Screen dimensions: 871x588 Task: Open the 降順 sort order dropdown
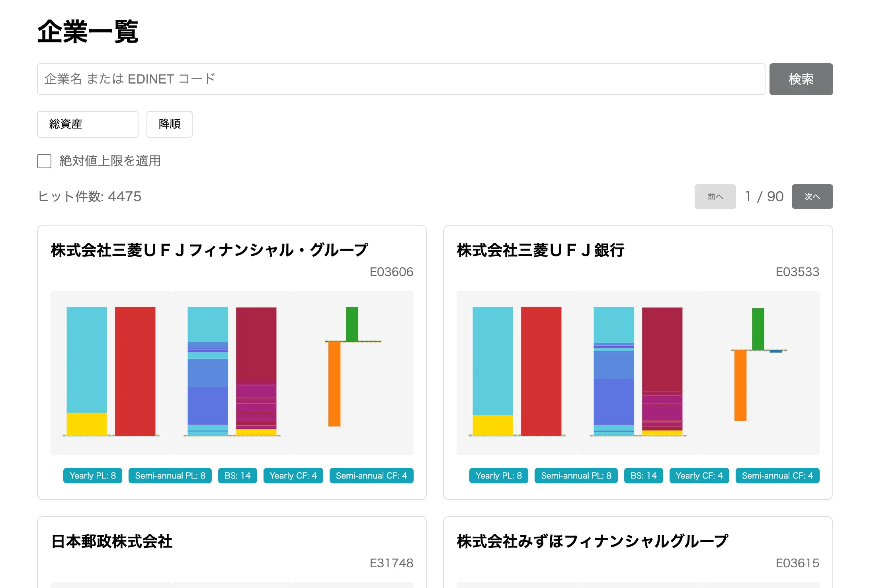170,124
